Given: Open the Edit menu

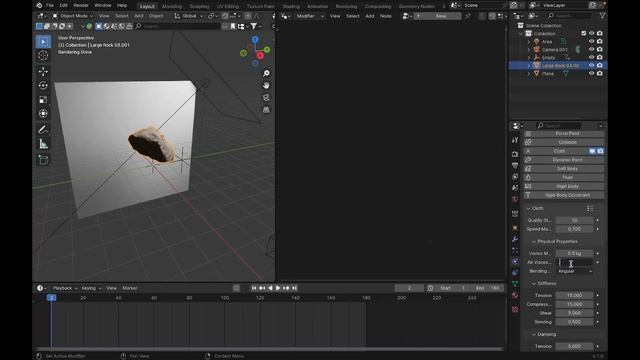Looking at the screenshot, I should 64,5.
